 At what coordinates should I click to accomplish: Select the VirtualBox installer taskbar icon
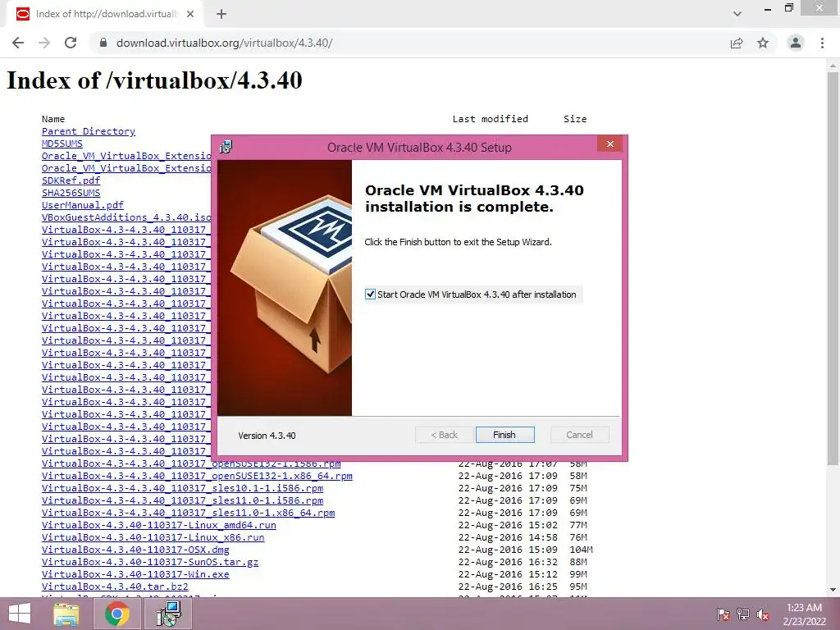point(169,614)
